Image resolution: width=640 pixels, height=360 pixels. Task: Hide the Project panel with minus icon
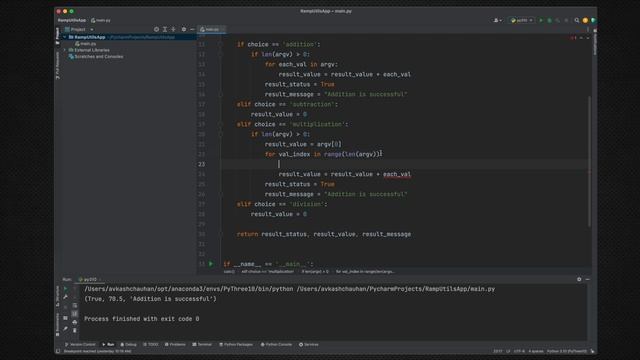pyautogui.click(x=192, y=29)
